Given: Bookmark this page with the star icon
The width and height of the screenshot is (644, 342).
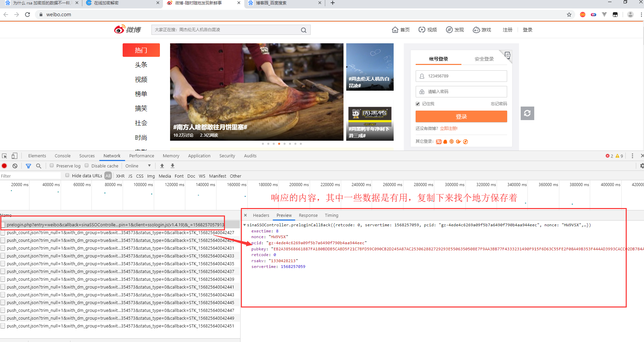Looking at the screenshot, I should point(569,15).
